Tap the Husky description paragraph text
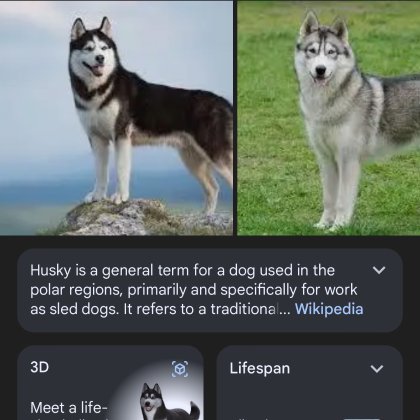The height and width of the screenshot is (420, 420). click(197, 290)
